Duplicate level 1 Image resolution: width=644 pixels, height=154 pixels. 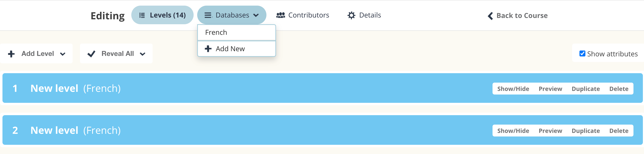586,89
